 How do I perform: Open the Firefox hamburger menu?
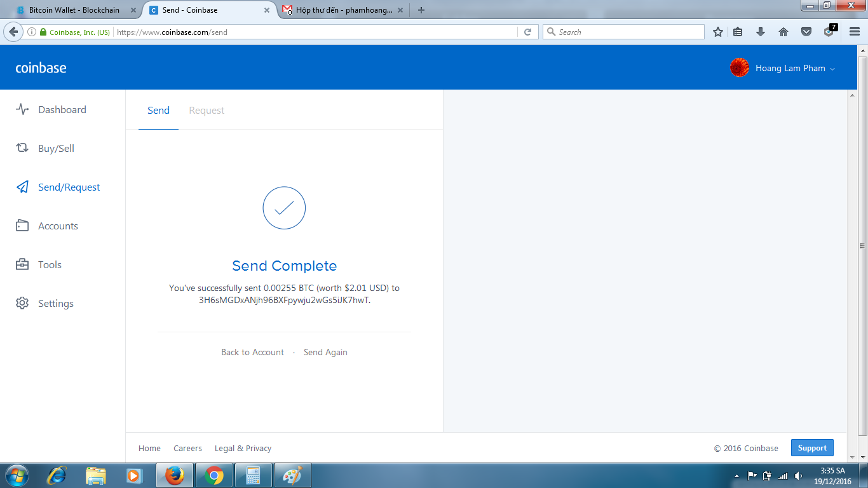[855, 32]
